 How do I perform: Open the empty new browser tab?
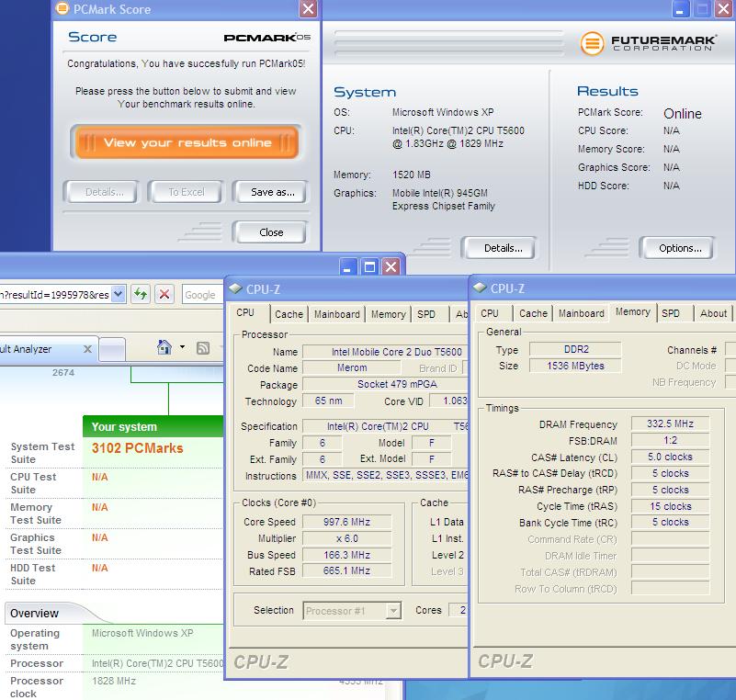click(x=112, y=349)
